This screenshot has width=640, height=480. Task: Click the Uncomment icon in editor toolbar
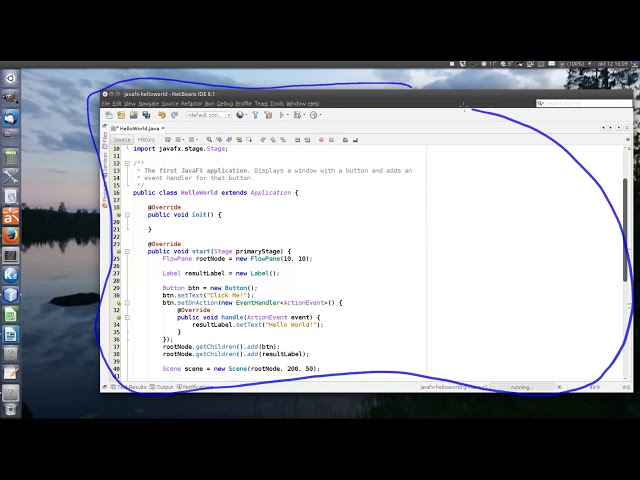[355, 140]
